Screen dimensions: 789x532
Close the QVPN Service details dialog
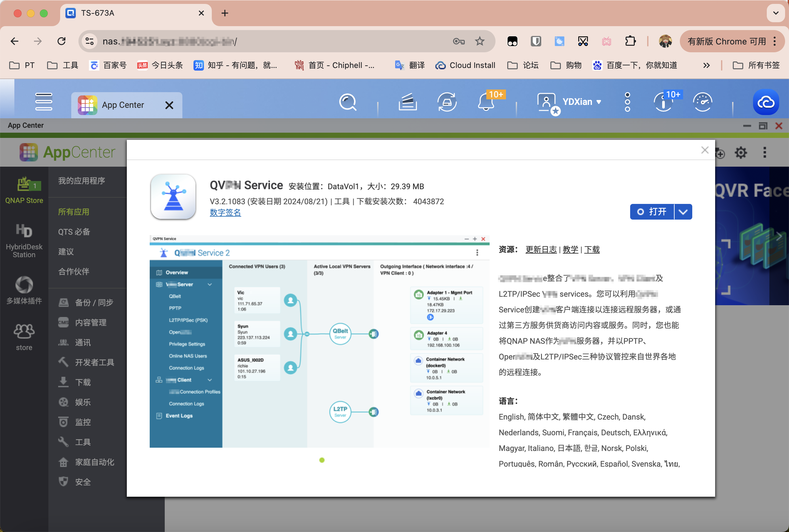(705, 150)
